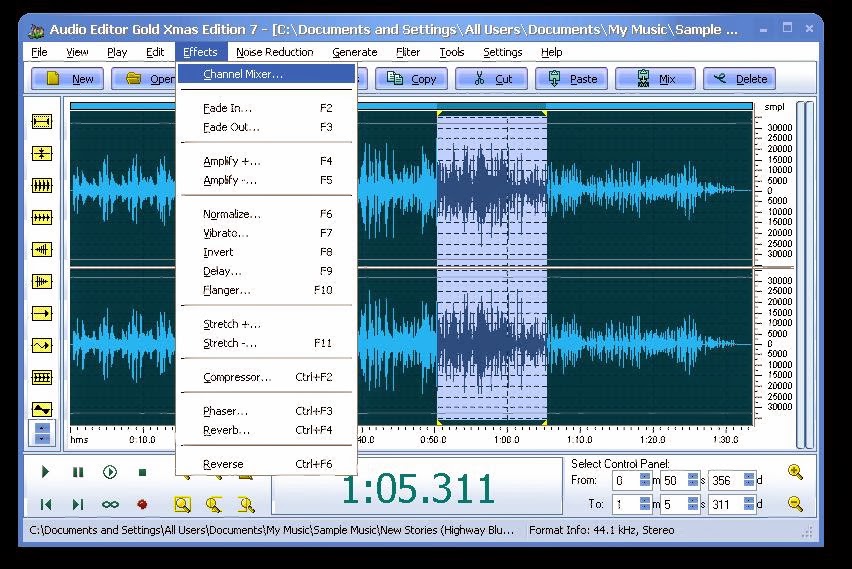
Task: Adjust the To seconds spinner arrows
Action: pyautogui.click(x=693, y=504)
